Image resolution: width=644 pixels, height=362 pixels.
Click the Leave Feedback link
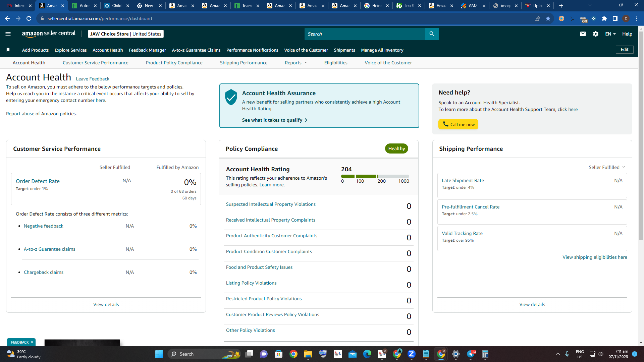[x=93, y=79]
